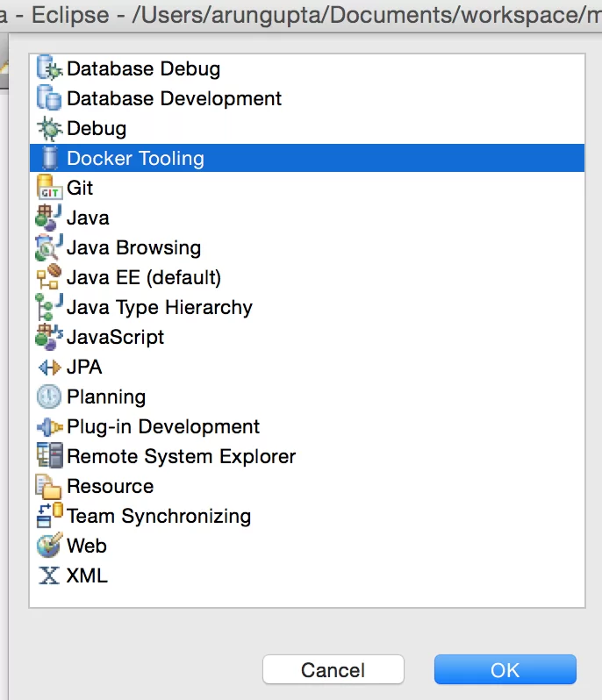Image resolution: width=602 pixels, height=700 pixels.
Task: Click the Resource folder icon
Action: click(48, 486)
